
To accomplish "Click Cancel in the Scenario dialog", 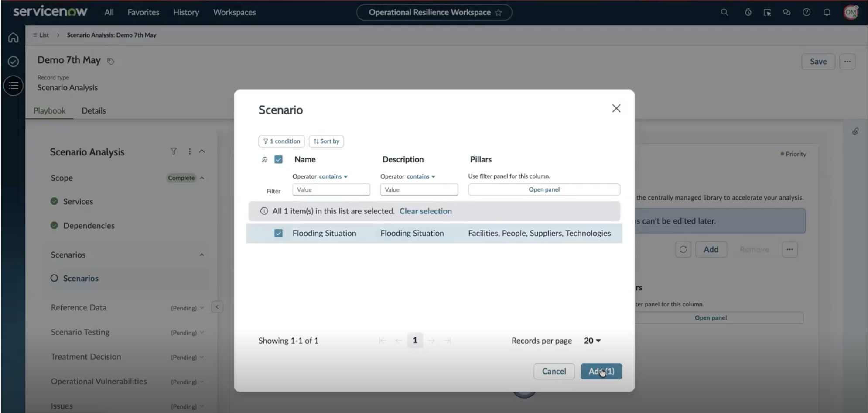I will pos(554,371).
